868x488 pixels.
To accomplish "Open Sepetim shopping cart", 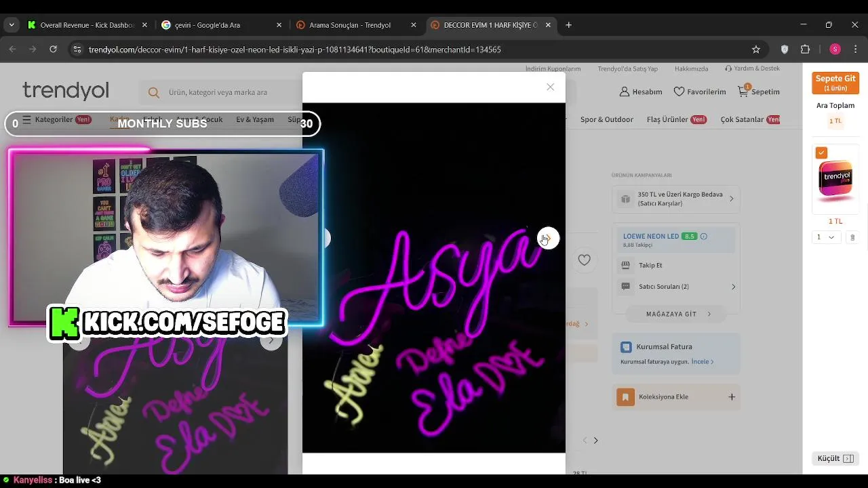I will (x=759, y=91).
